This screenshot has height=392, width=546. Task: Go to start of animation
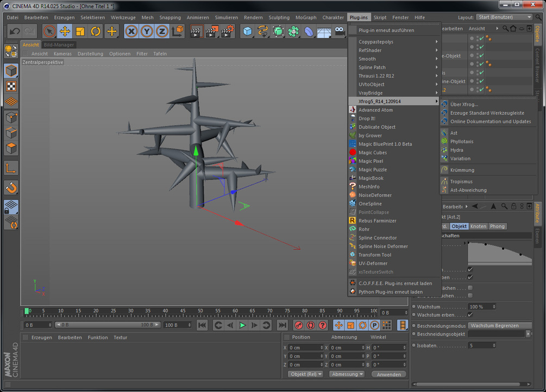[202, 325]
